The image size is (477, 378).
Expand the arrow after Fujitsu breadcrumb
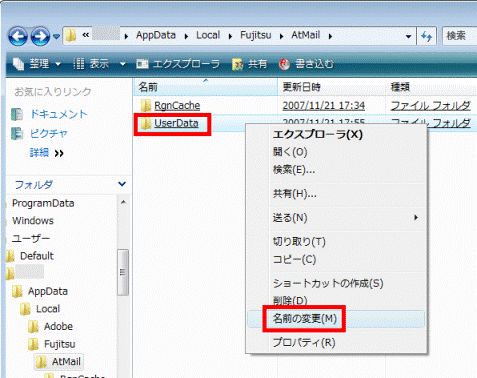point(281,36)
